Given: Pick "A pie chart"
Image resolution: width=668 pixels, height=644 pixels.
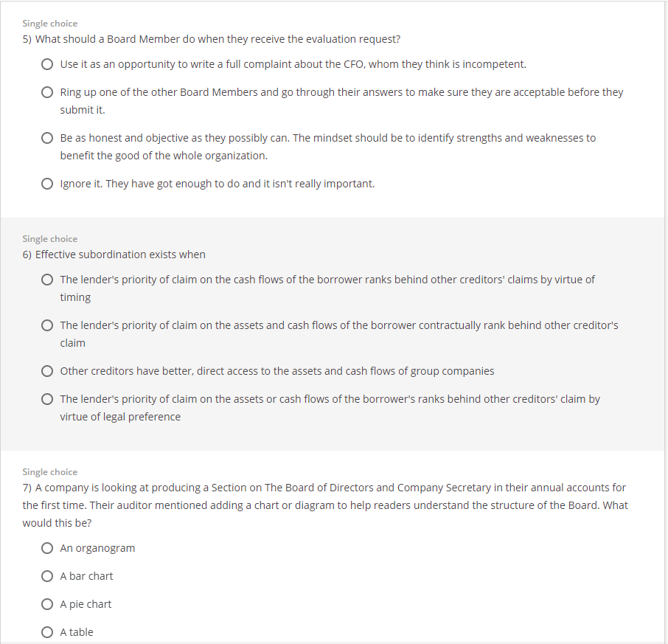Looking at the screenshot, I should [x=47, y=604].
